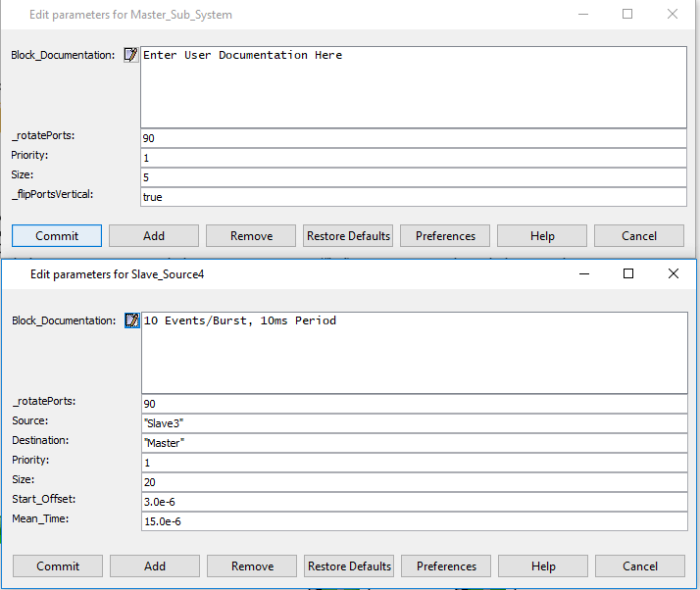Screen dimensions: 700x590
Task: Click the Size field showing 5
Action: coord(413,177)
